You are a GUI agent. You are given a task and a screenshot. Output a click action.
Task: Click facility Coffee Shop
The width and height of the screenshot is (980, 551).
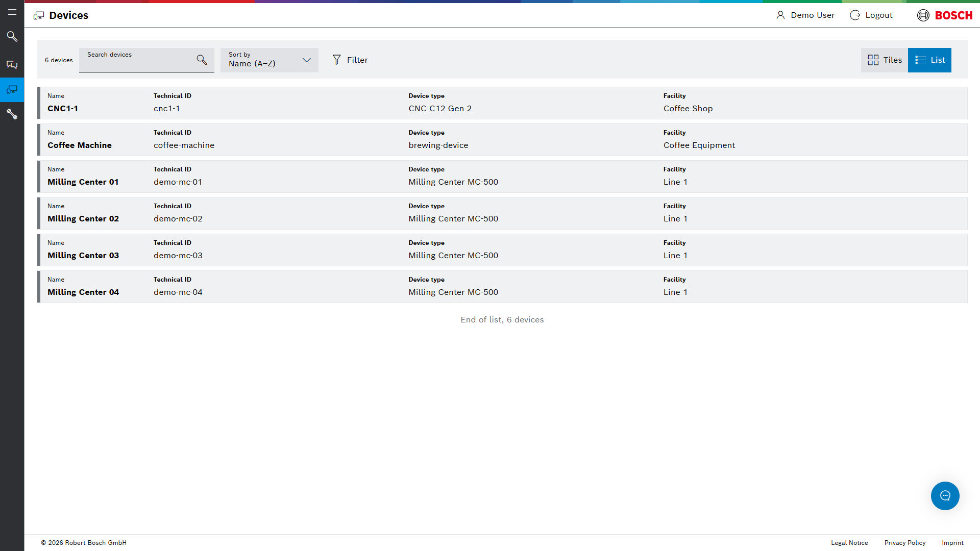tap(688, 109)
